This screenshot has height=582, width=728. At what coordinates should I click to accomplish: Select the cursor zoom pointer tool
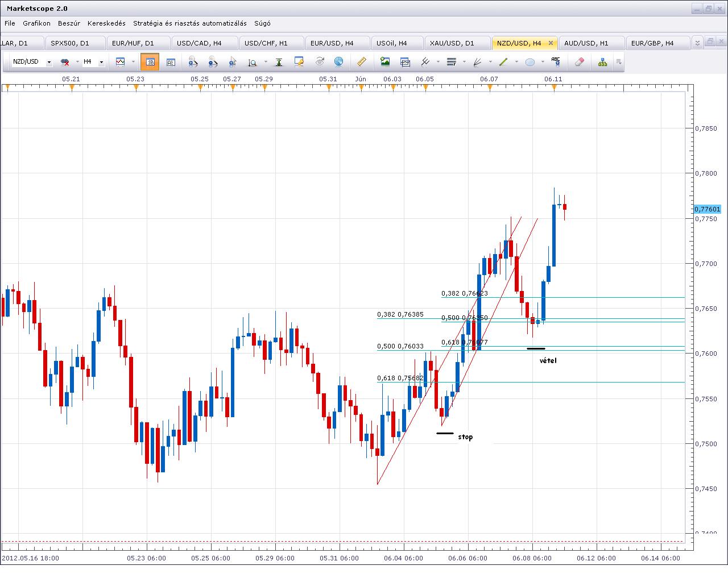(232, 62)
